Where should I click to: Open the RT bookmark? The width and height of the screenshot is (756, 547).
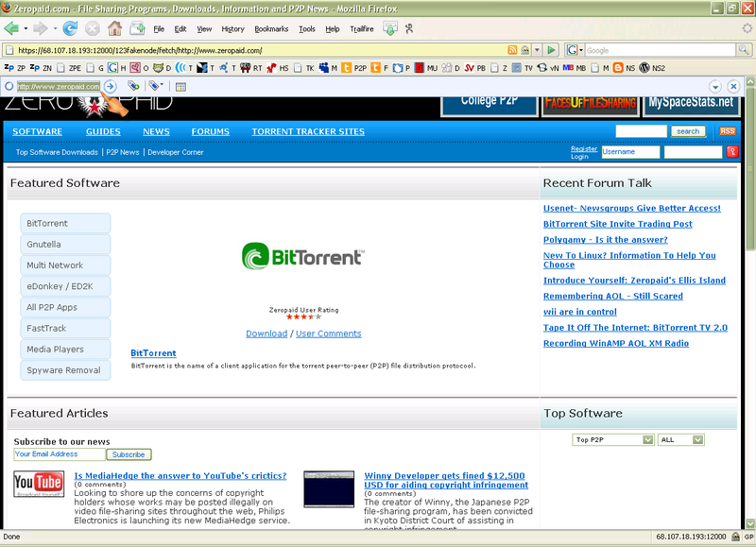click(x=251, y=68)
